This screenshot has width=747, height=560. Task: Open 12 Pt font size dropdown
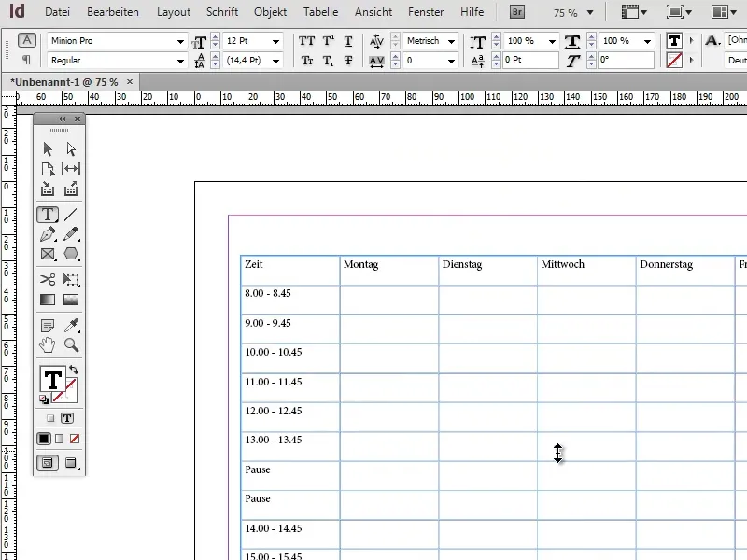click(x=275, y=41)
